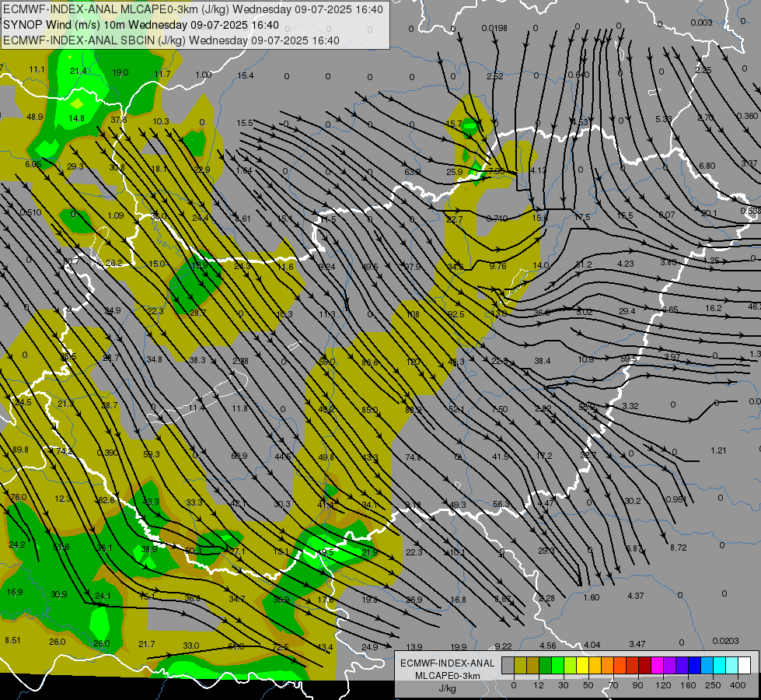Choose the sky blue legend swatch
Viewport: 761px width, 700px height.
tap(707, 665)
